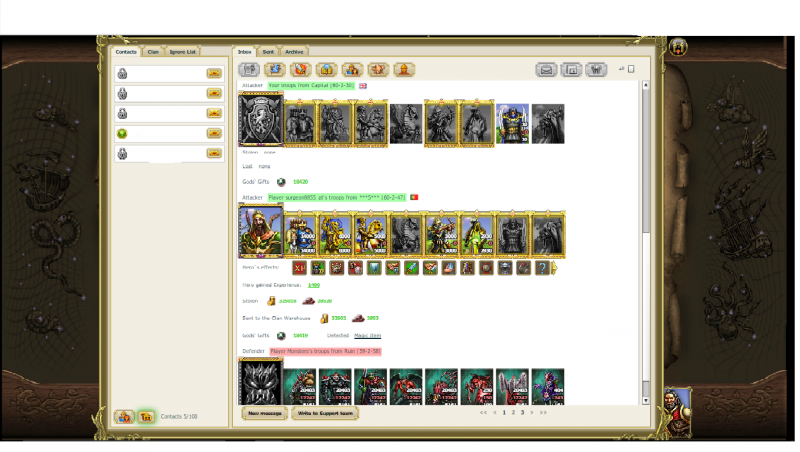Expand hero effects with the right arrow
The width and height of the screenshot is (800, 452).
click(555, 267)
